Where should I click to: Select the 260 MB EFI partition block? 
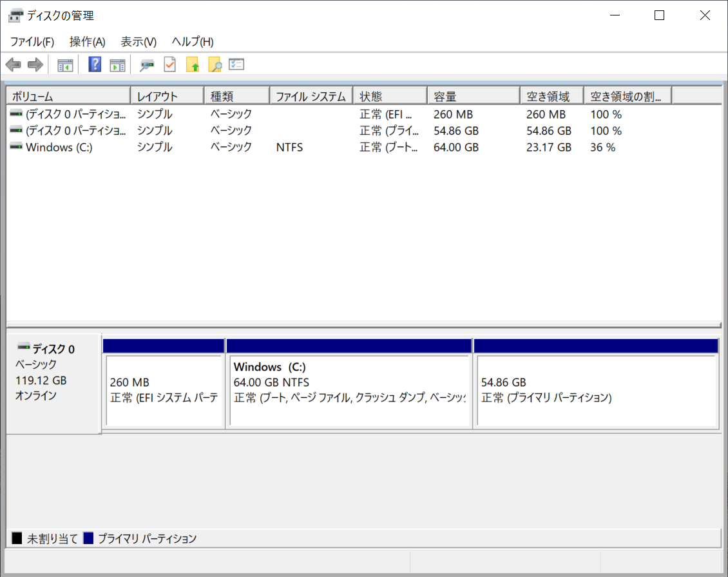164,384
